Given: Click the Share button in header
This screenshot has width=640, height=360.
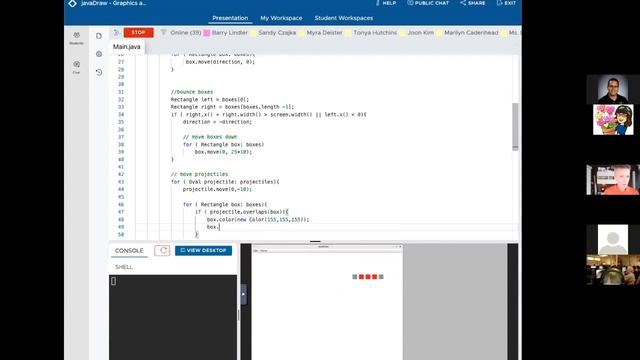Looking at the screenshot, I should coord(473,3).
